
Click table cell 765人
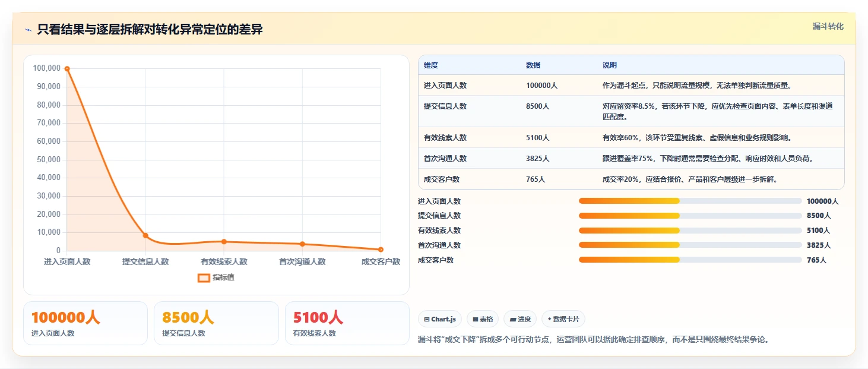(536, 179)
